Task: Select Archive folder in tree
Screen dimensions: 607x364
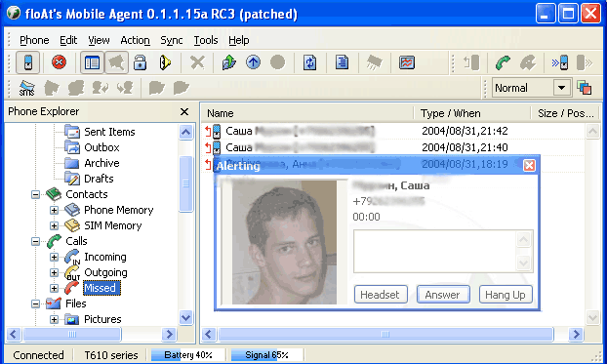Action: 101,163
